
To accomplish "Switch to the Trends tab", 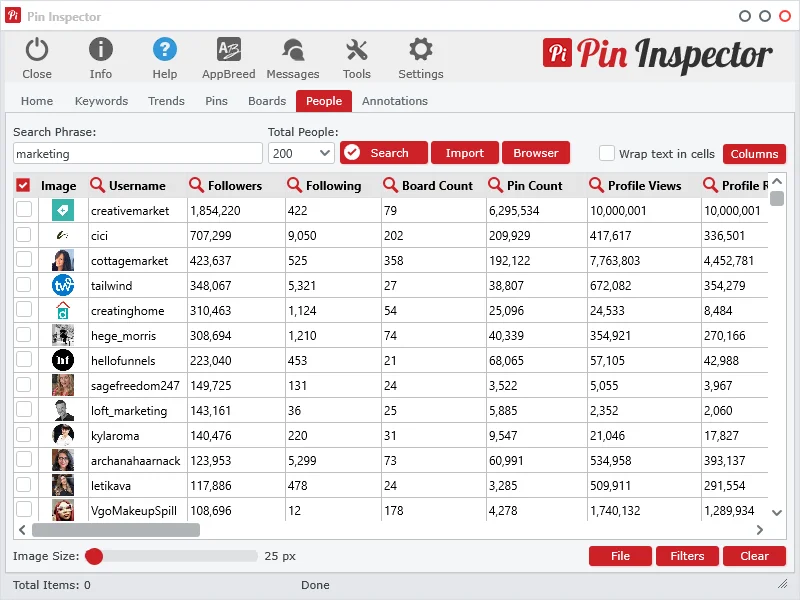I will 166,101.
